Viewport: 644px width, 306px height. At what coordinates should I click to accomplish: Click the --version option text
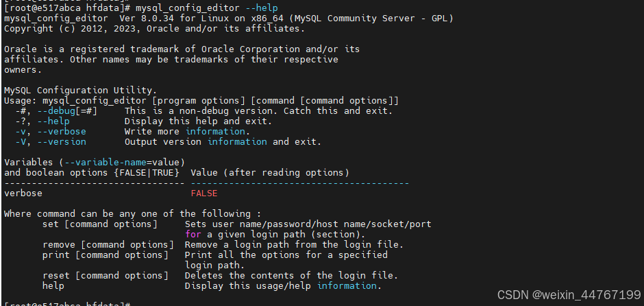(x=62, y=142)
